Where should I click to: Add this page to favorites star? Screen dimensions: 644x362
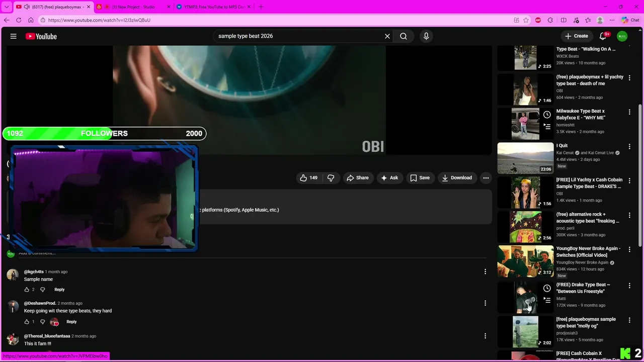point(526,20)
